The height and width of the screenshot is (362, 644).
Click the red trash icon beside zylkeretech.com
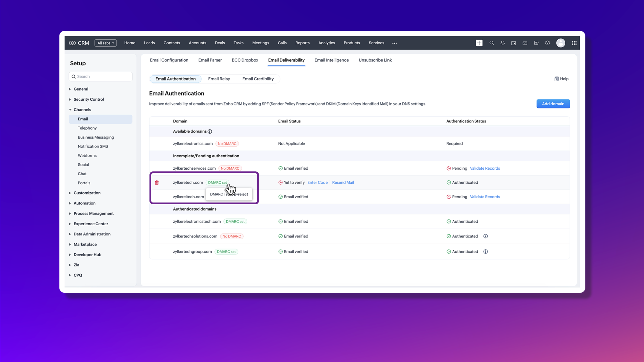coord(157,182)
